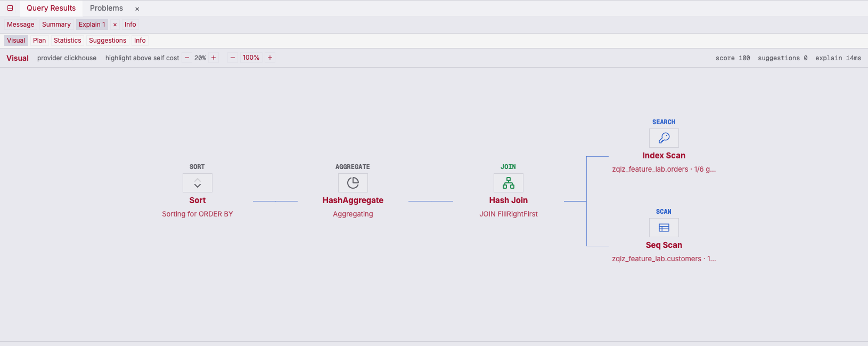Switch to the Plan sub-tab
868x346 pixels.
coord(39,41)
